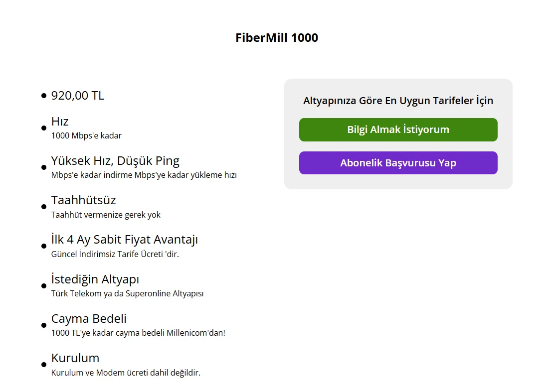Click the green Bilgi Almak İstiyorum button
The image size is (549, 392).
(x=398, y=130)
